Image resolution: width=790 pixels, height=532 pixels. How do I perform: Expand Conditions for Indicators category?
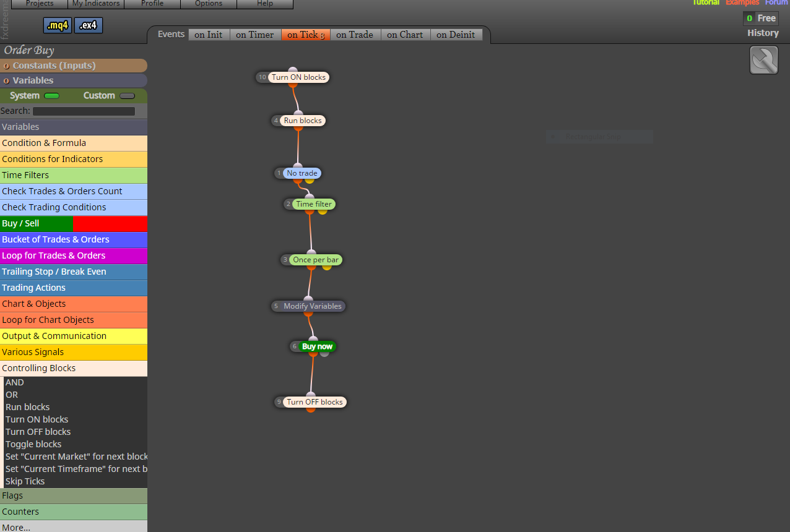(74, 159)
